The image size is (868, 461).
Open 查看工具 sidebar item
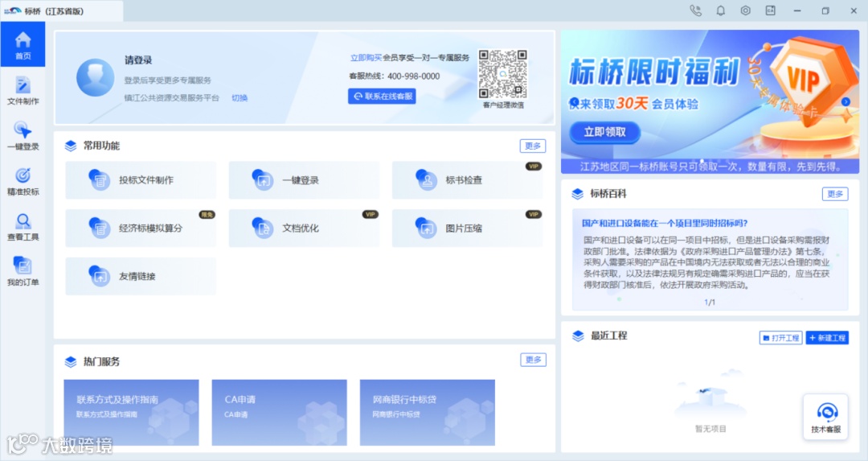(x=23, y=227)
